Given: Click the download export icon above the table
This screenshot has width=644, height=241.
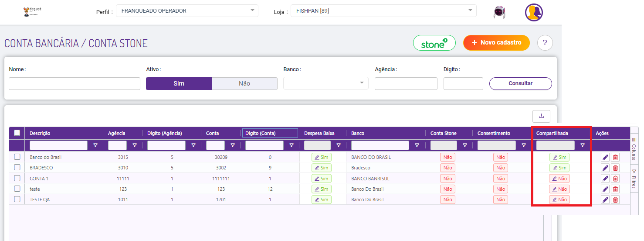Looking at the screenshot, I should 541,116.
